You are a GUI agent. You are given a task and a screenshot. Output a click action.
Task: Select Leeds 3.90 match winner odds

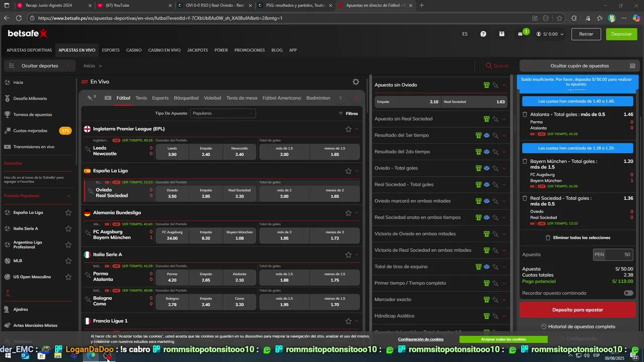tap(172, 152)
